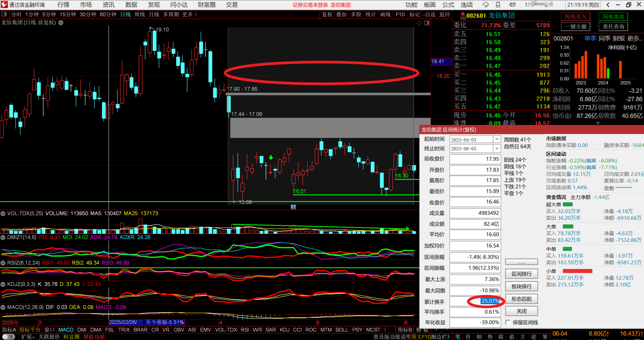The height and width of the screenshot is (340, 644).
Task: Check the 保留区间线 checkbox
Action: (508, 322)
